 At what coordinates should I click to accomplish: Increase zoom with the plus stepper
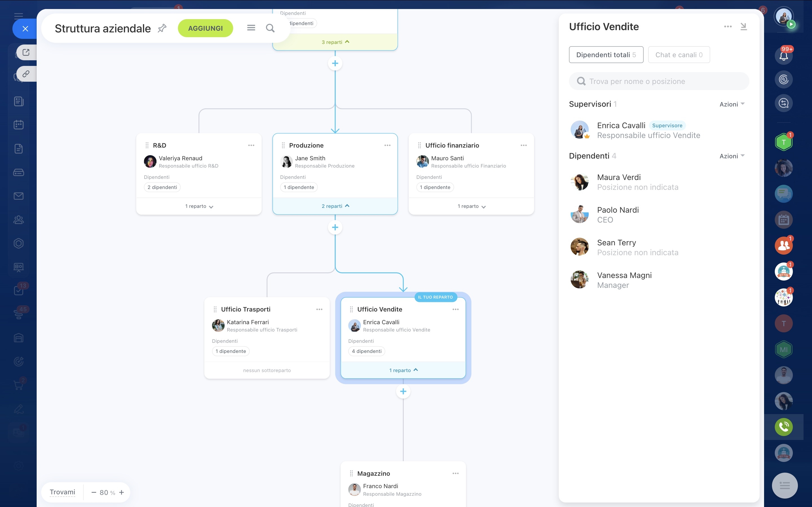pyautogui.click(x=122, y=492)
